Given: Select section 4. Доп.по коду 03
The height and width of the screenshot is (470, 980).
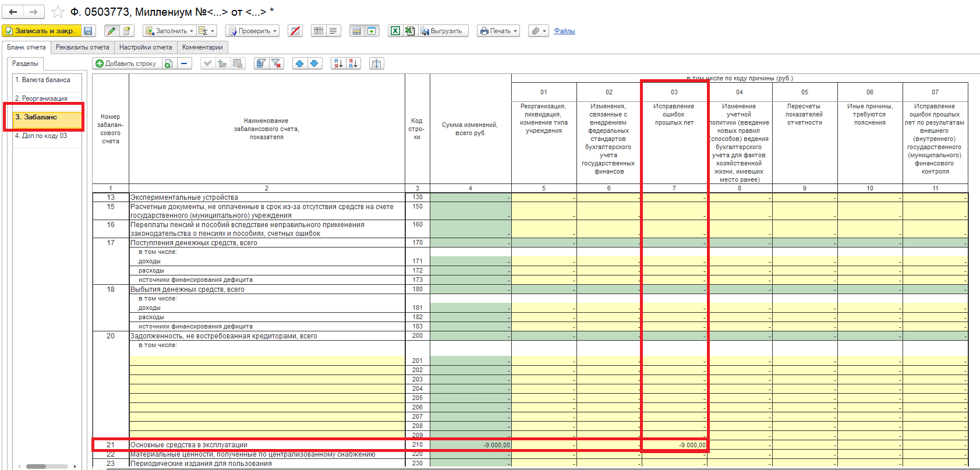Looking at the screenshot, I should point(47,136).
